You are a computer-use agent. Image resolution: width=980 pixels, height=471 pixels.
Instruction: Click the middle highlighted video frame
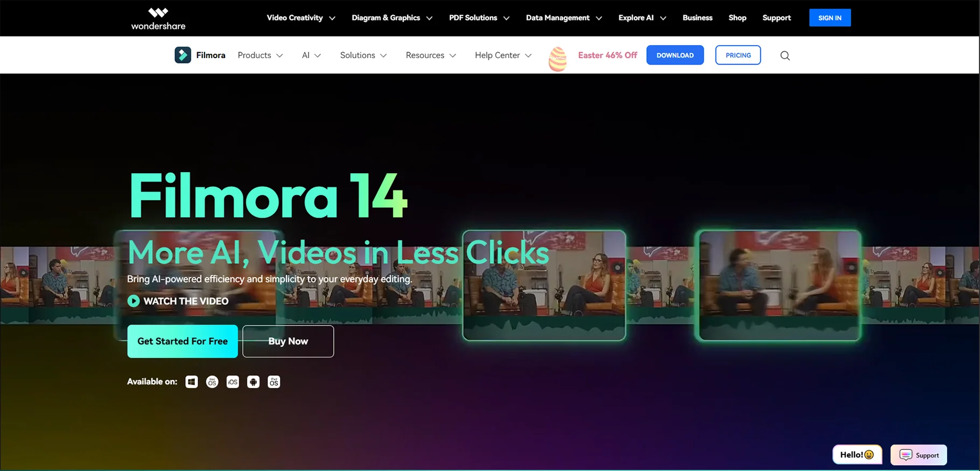point(544,285)
